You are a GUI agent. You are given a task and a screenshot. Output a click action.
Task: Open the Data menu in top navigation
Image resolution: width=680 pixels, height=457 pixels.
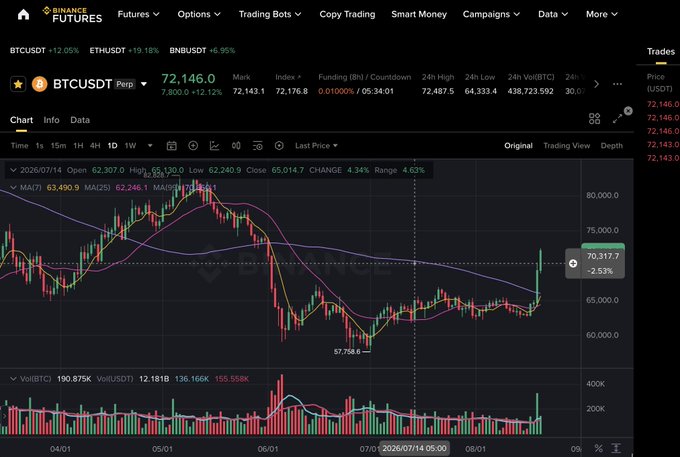click(x=552, y=14)
